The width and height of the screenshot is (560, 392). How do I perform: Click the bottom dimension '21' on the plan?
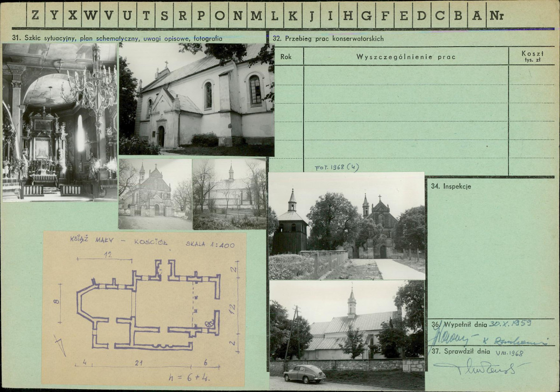tap(139, 363)
